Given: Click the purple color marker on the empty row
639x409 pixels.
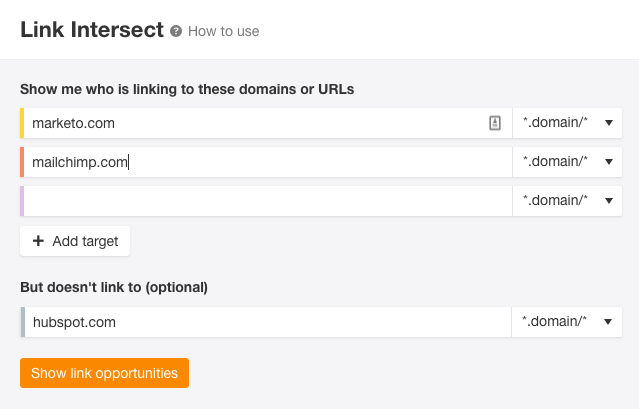Looking at the screenshot, I should point(22,201).
